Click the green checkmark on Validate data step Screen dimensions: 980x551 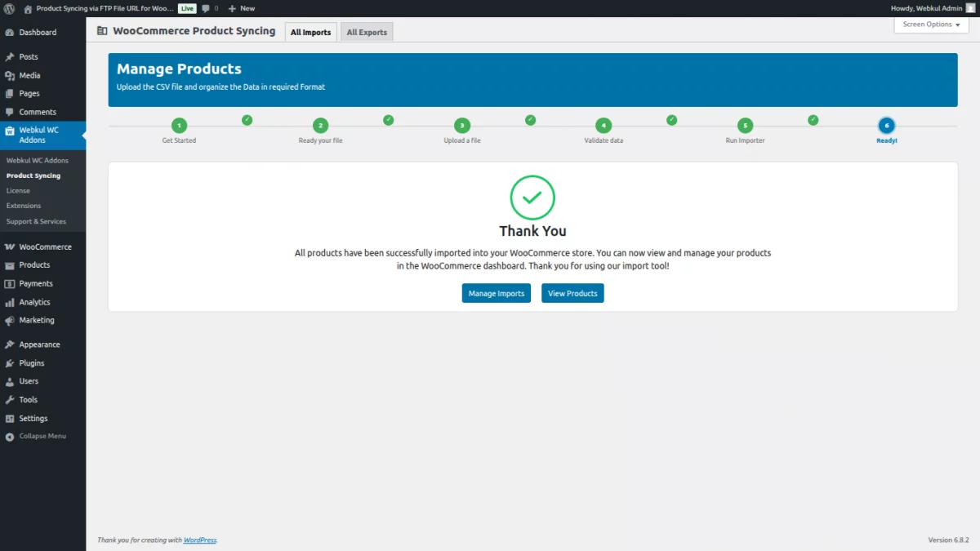(671, 119)
